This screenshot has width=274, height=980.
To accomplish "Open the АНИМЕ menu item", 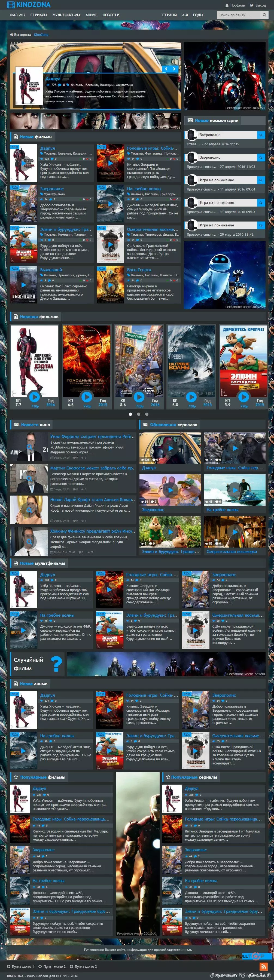I will (91, 15).
